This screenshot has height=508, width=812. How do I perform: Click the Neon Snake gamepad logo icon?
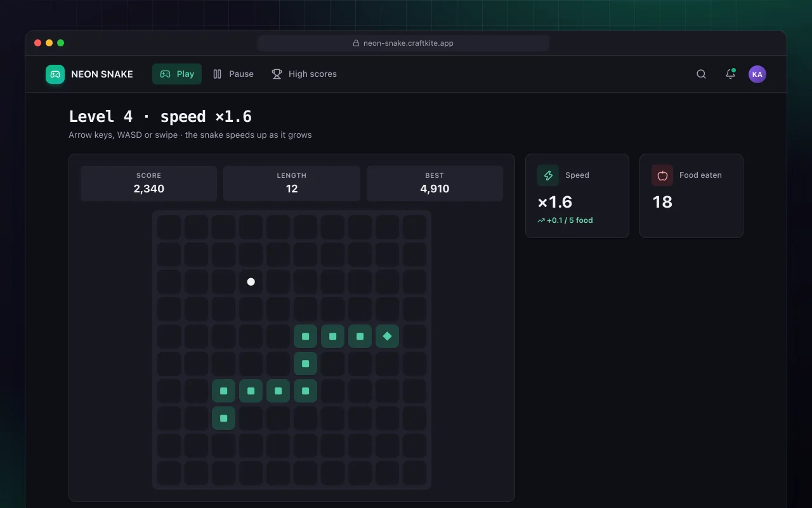(x=55, y=74)
